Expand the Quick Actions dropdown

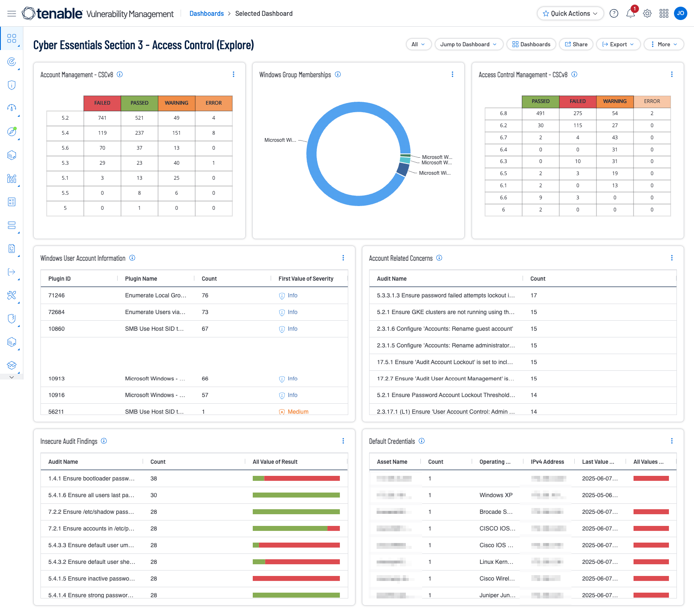(x=570, y=13)
